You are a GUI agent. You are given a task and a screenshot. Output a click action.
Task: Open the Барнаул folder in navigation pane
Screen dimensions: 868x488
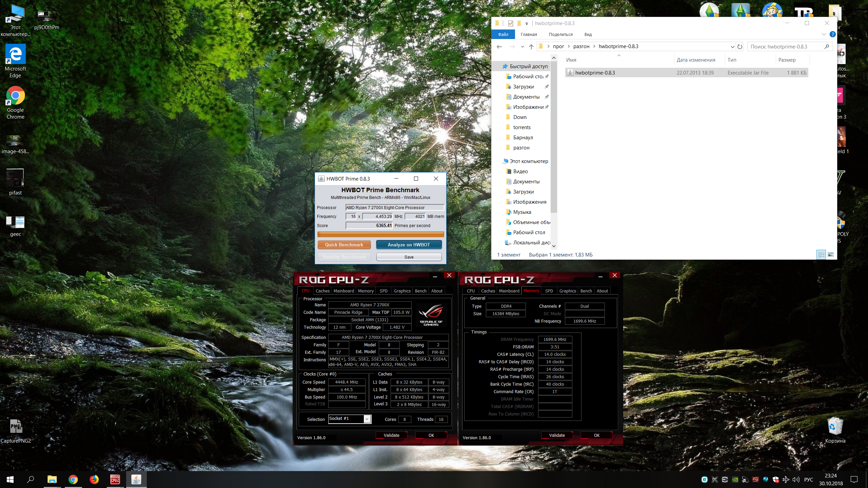[523, 137]
